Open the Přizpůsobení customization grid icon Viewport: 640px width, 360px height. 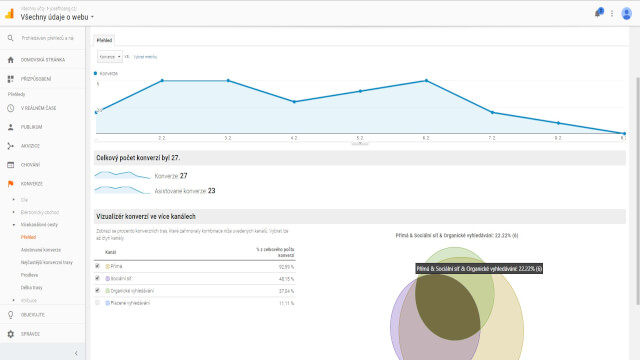pos(11,79)
